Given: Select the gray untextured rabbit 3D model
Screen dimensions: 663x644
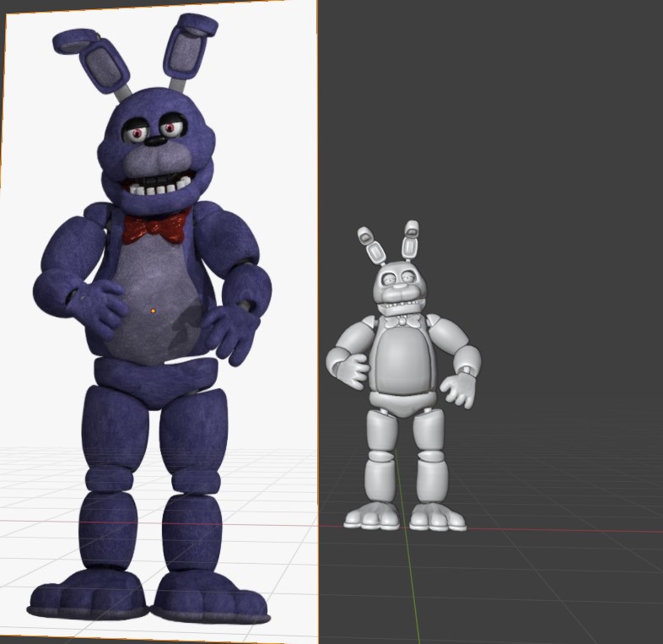Looking at the screenshot, I should pyautogui.click(x=403, y=376).
